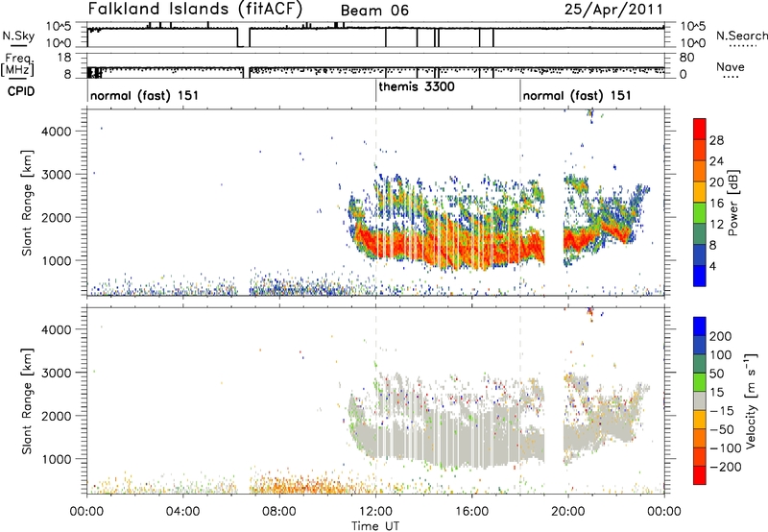Click the 'Time UT' axis title
The image size is (768, 532).
point(375,526)
